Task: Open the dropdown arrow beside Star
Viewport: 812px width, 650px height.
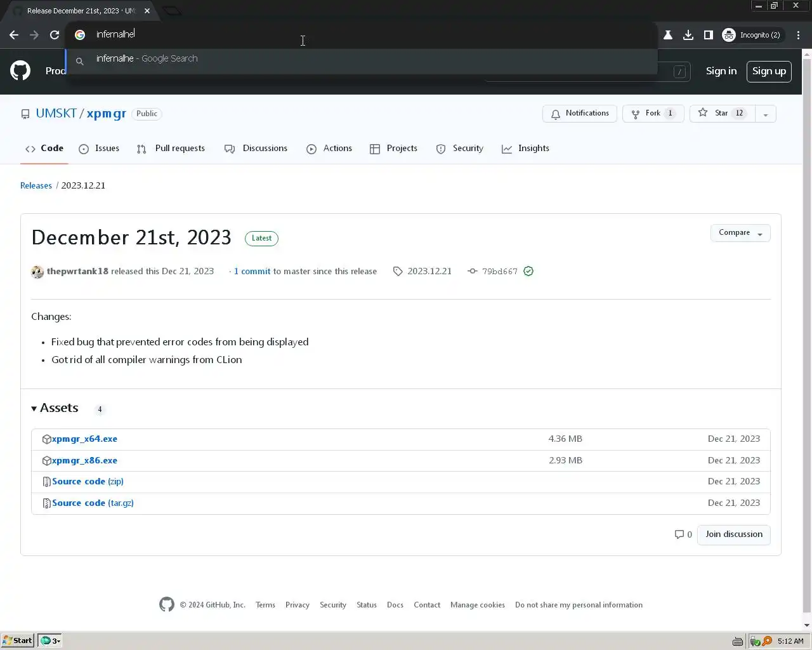Action: click(766, 114)
